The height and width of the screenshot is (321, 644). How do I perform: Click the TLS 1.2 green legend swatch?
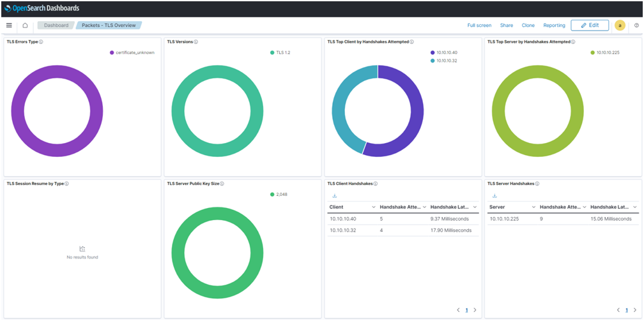pos(272,53)
